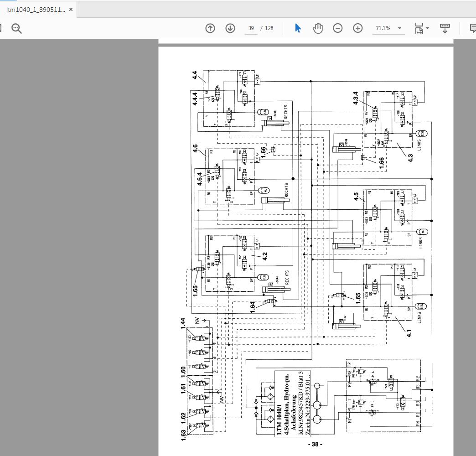Go to previous page arrow
476x456 pixels.
(210, 28)
